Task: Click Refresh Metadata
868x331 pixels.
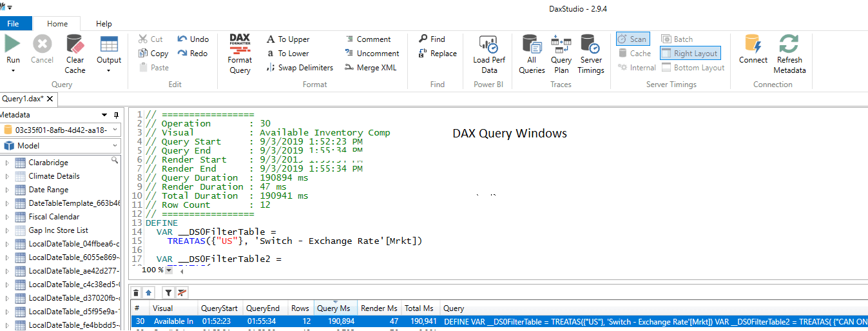Action: [789, 54]
